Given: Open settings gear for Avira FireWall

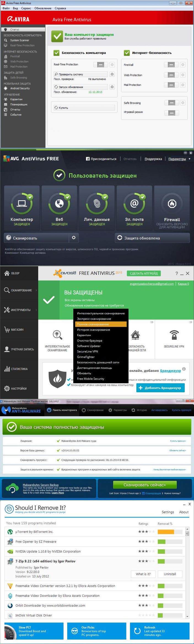Looking at the screenshot, I should coord(183,65).
